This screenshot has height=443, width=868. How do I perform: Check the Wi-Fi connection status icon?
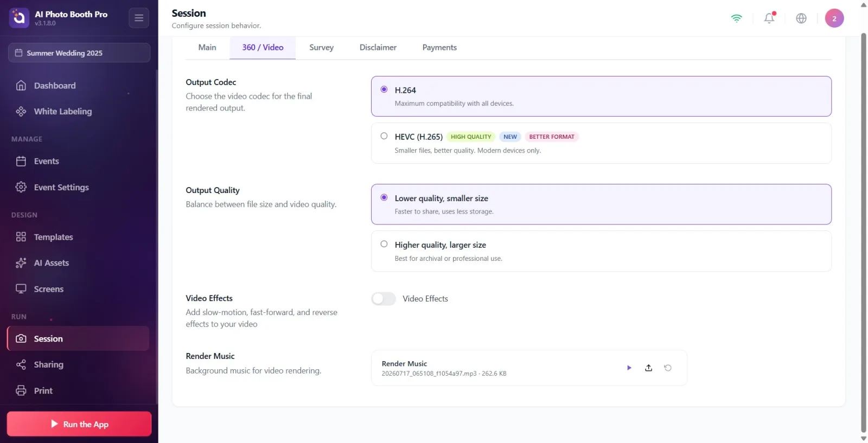pyautogui.click(x=736, y=18)
